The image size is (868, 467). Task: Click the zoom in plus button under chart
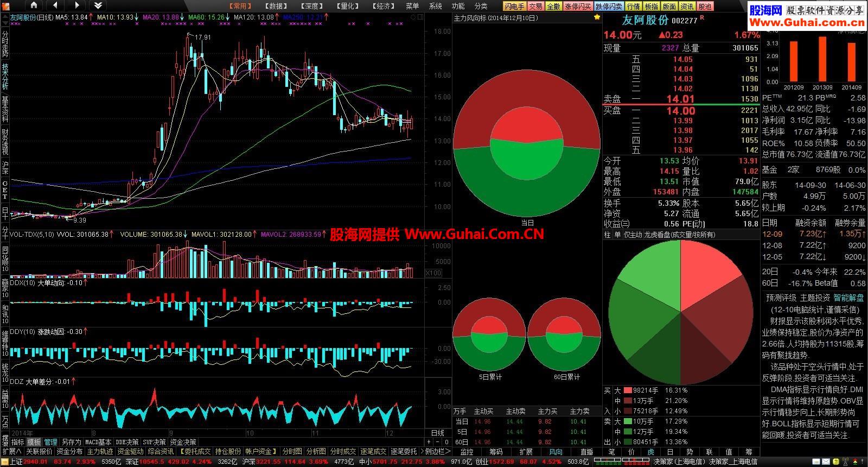429,442
